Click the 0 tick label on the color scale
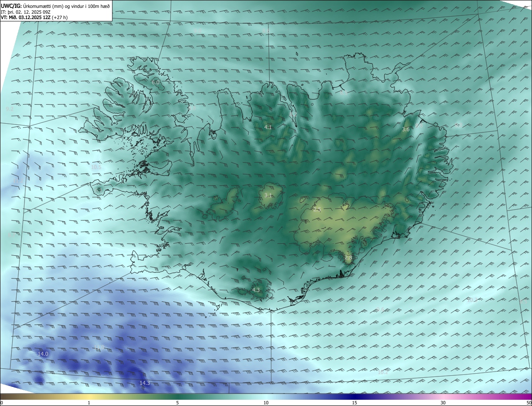532x406 pixels. (x=2, y=403)
